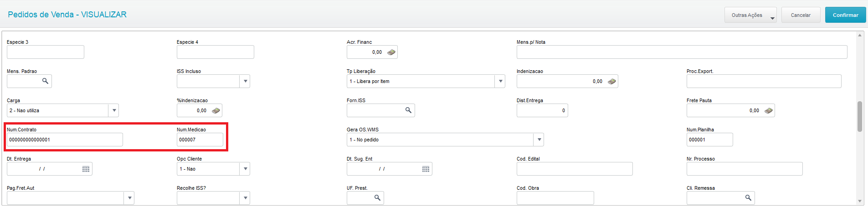This screenshot has height=208, width=868.
Task: Click the Mens.p/ Nota input field
Action: [682, 52]
